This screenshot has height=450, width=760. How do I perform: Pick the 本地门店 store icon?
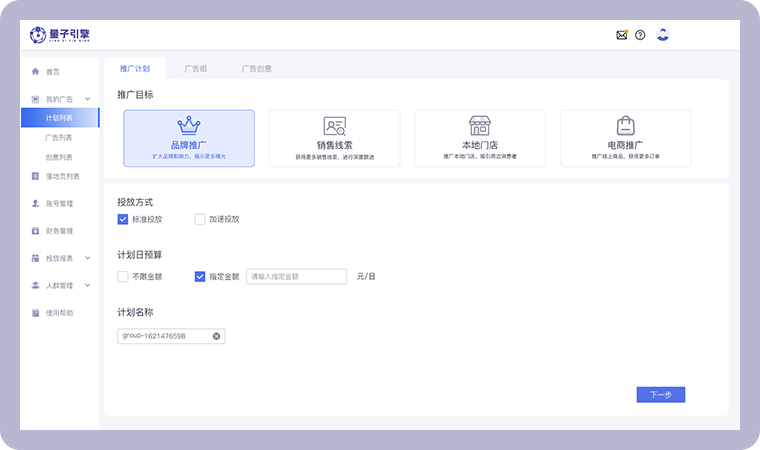pyautogui.click(x=480, y=126)
